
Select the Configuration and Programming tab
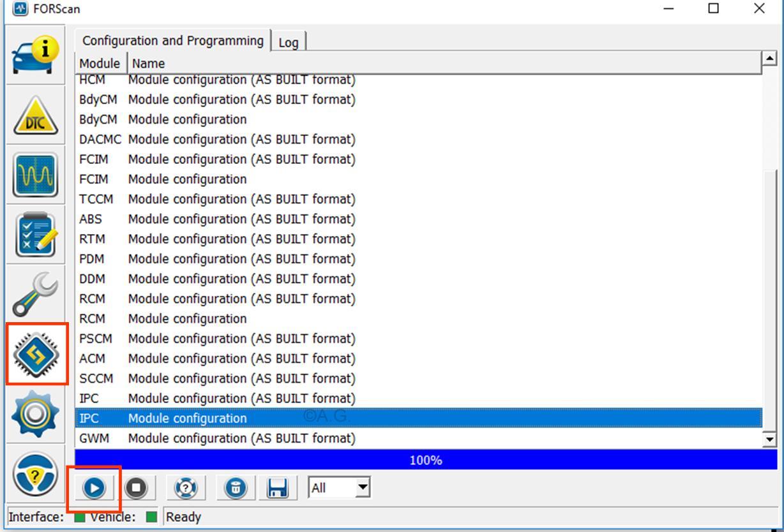pyautogui.click(x=173, y=41)
